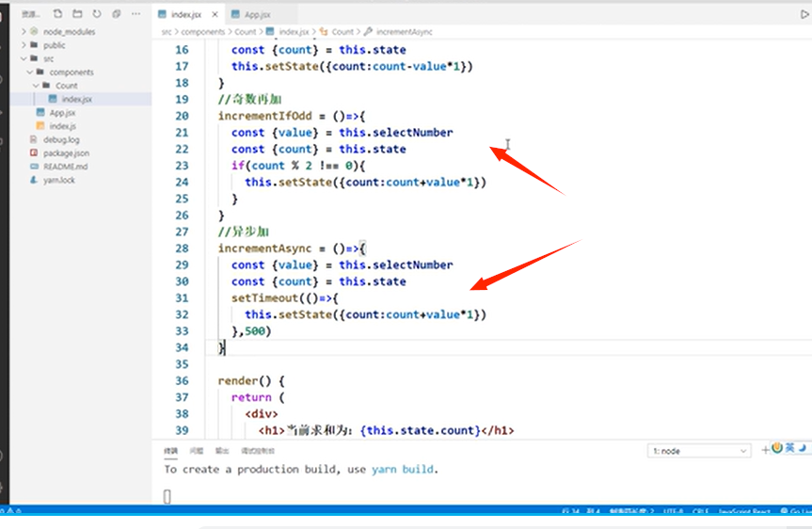Viewport: 812px width, 529px height.
Task: Close the index.jsx editor tab
Action: [215, 14]
